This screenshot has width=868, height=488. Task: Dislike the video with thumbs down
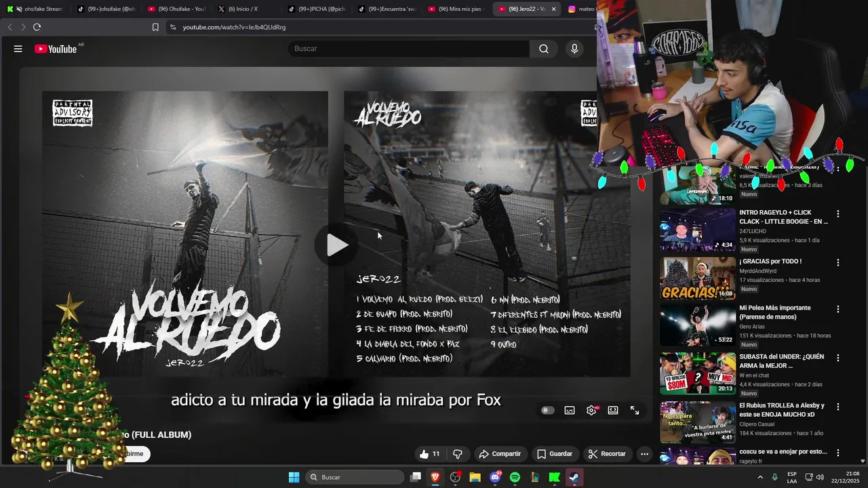(458, 454)
